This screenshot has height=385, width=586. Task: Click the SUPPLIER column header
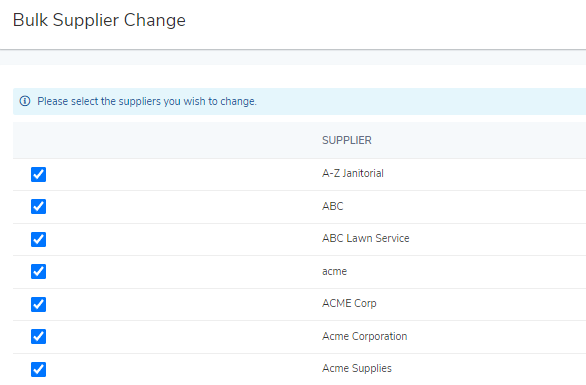pos(347,140)
